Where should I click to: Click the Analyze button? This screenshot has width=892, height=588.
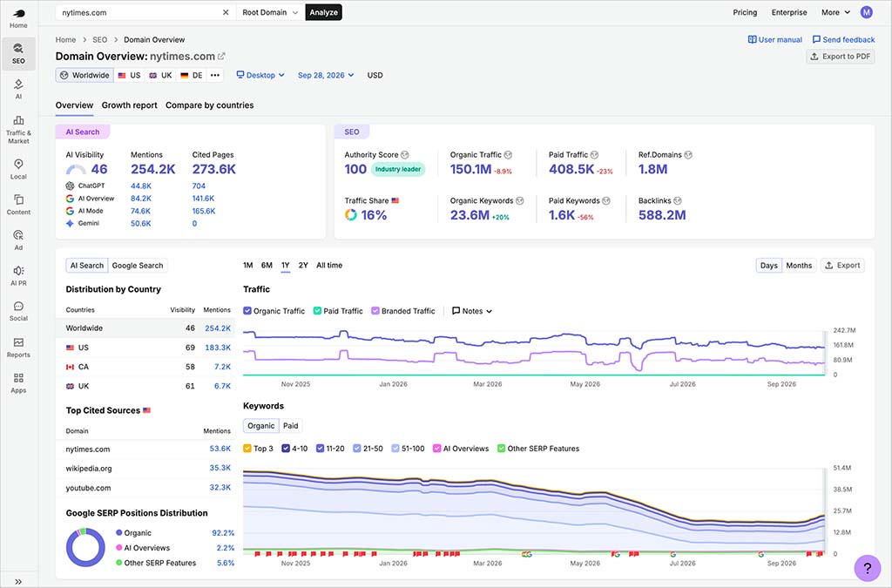(x=324, y=12)
